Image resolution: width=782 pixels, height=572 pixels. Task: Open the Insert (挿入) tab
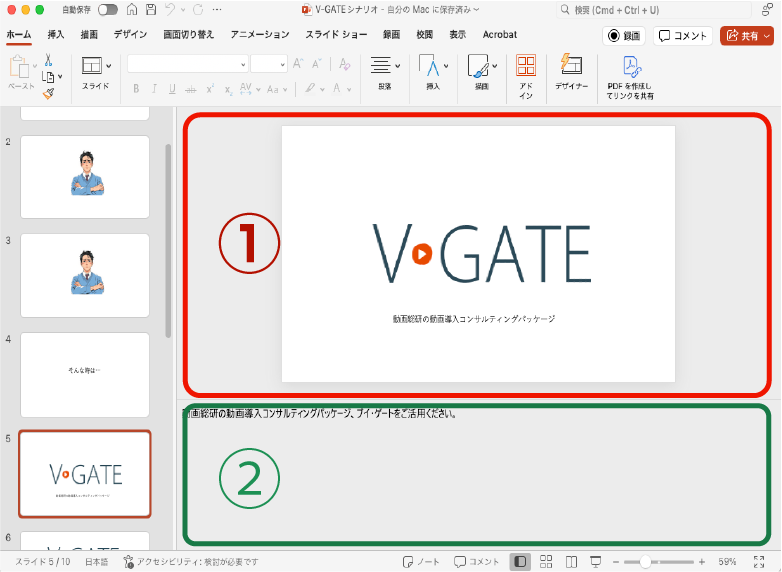pos(57,34)
